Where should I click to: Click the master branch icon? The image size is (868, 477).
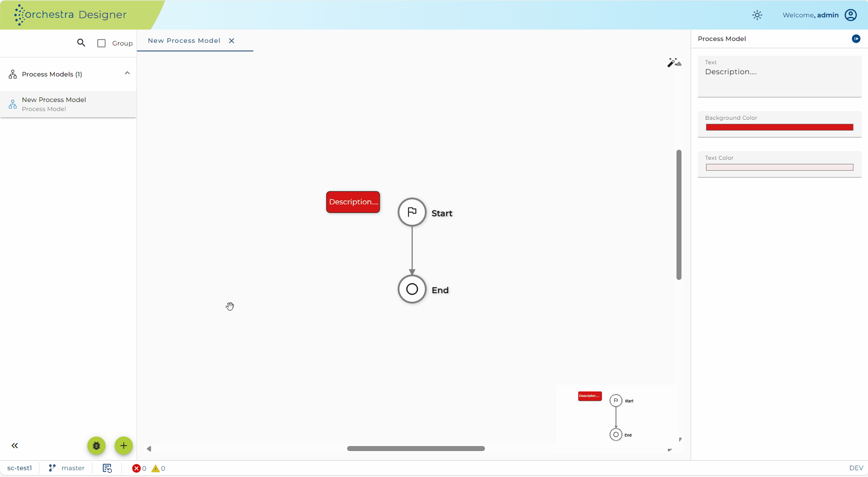[52, 468]
